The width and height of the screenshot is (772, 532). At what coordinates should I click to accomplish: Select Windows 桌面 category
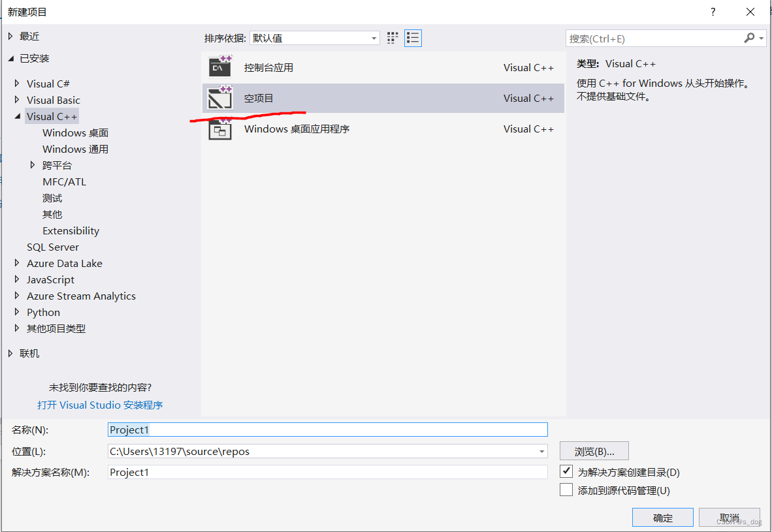(x=75, y=133)
